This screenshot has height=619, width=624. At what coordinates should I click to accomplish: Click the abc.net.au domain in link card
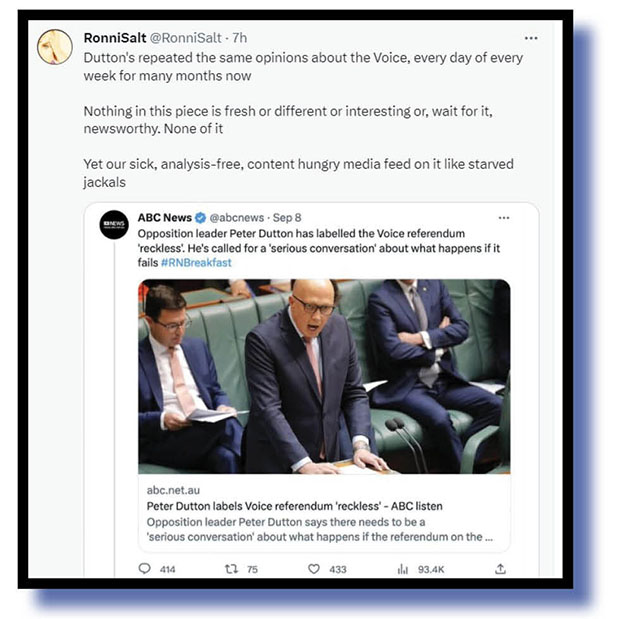[x=173, y=490]
